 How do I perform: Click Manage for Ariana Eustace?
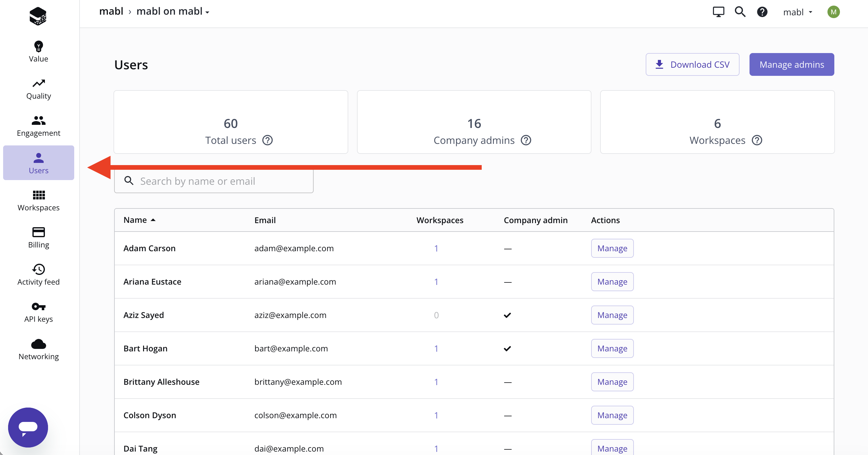(612, 281)
